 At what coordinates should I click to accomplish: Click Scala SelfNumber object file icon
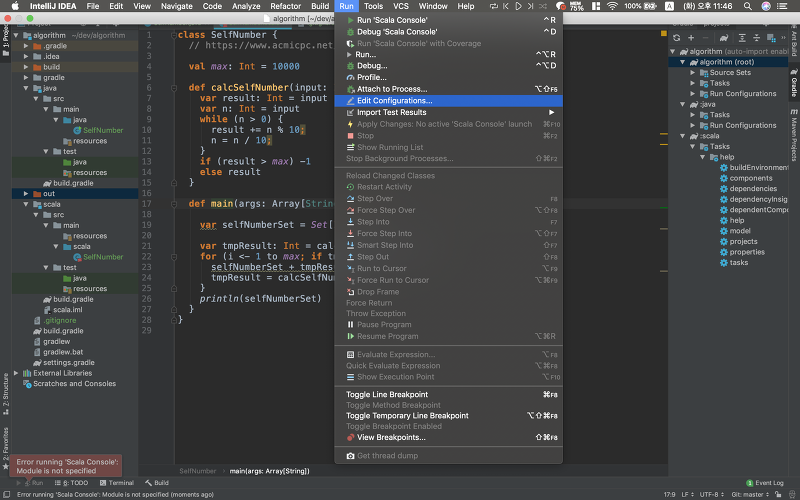[x=77, y=257]
